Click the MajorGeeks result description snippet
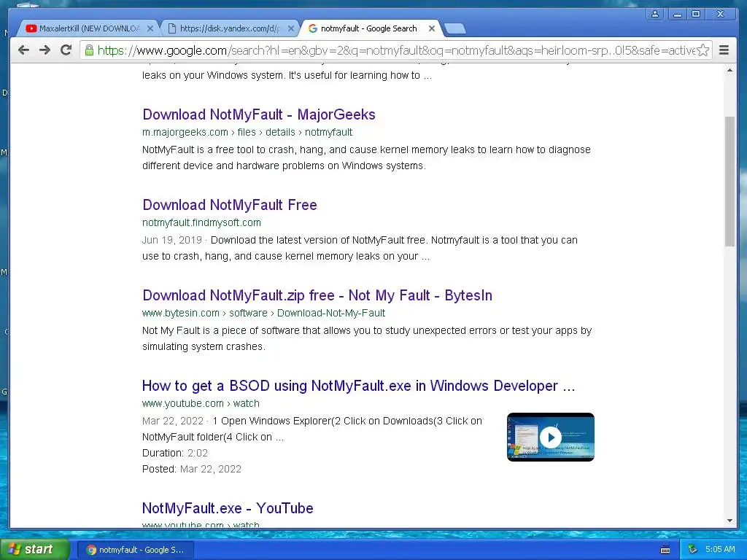Viewport: 747px width, 560px height. pyautogui.click(x=366, y=157)
